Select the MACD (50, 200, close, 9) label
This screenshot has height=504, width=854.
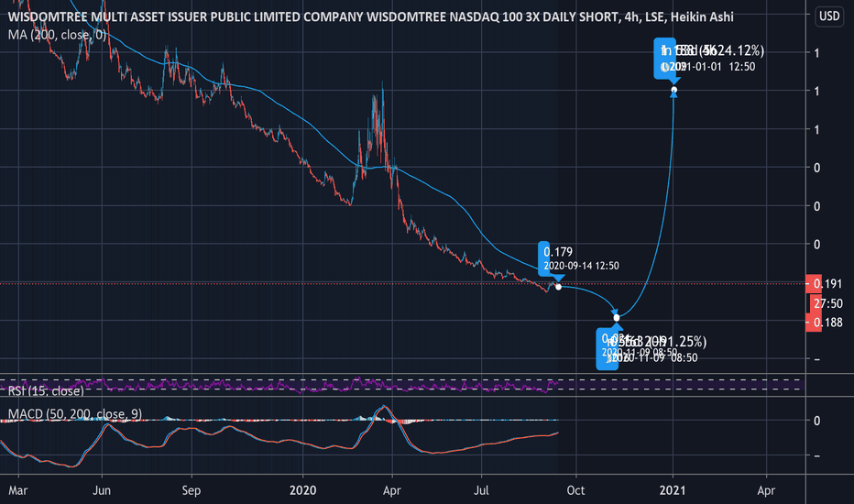pos(74,413)
